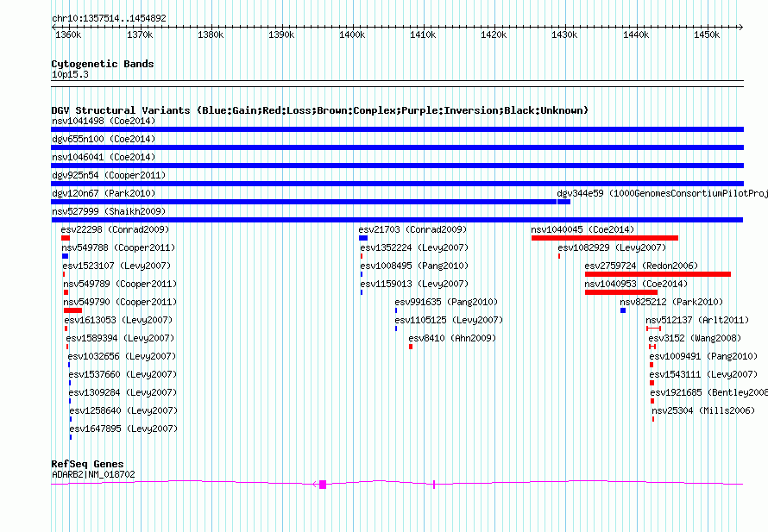Click the esv8410 (Ahn2009) label
This screenshot has width=768, height=532.
click(x=452, y=338)
